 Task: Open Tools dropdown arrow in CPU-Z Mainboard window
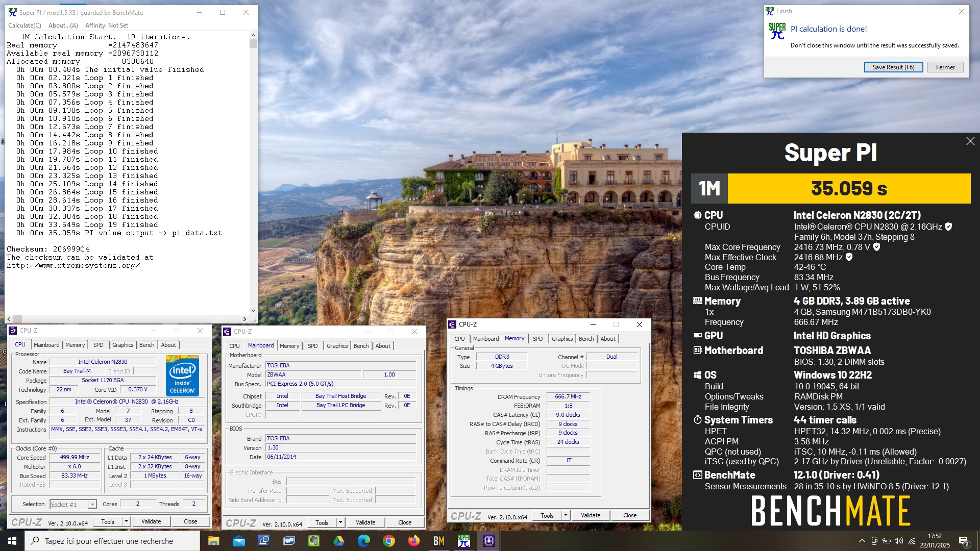click(340, 522)
